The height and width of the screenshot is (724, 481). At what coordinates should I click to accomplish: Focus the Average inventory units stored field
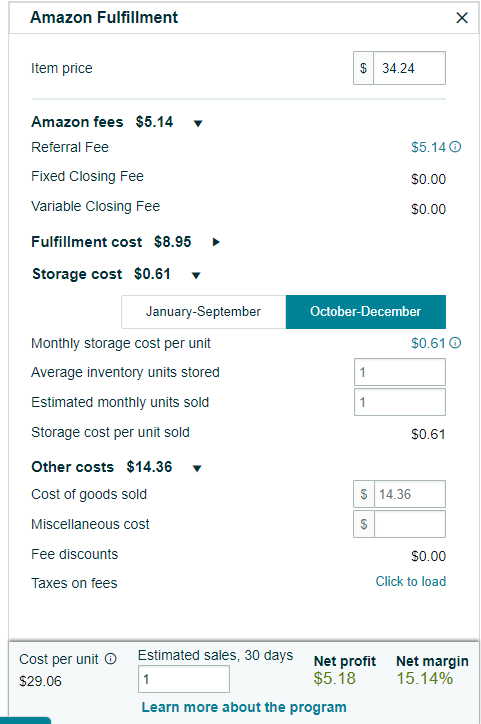tap(400, 372)
